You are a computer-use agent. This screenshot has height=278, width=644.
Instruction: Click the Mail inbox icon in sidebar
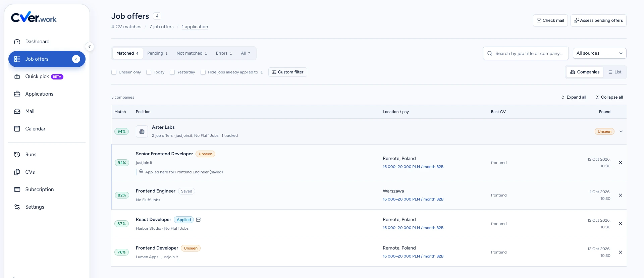(17, 111)
